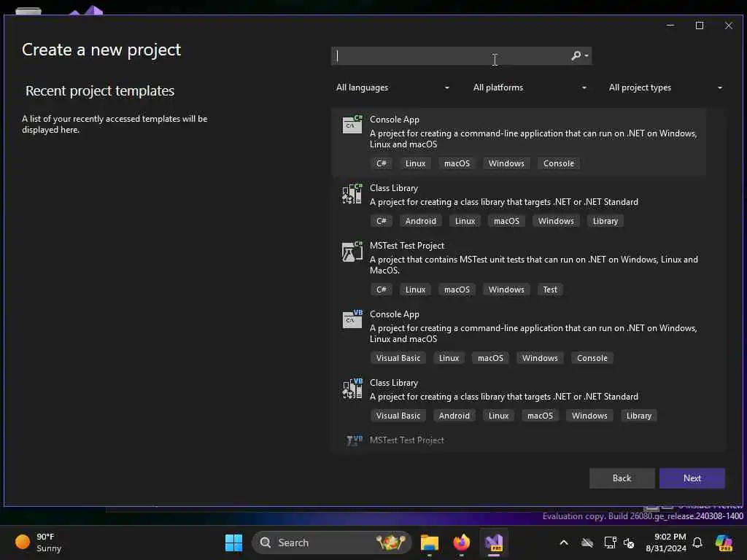Open the All project types dropdown
The width and height of the screenshot is (747, 560).
pos(665,87)
